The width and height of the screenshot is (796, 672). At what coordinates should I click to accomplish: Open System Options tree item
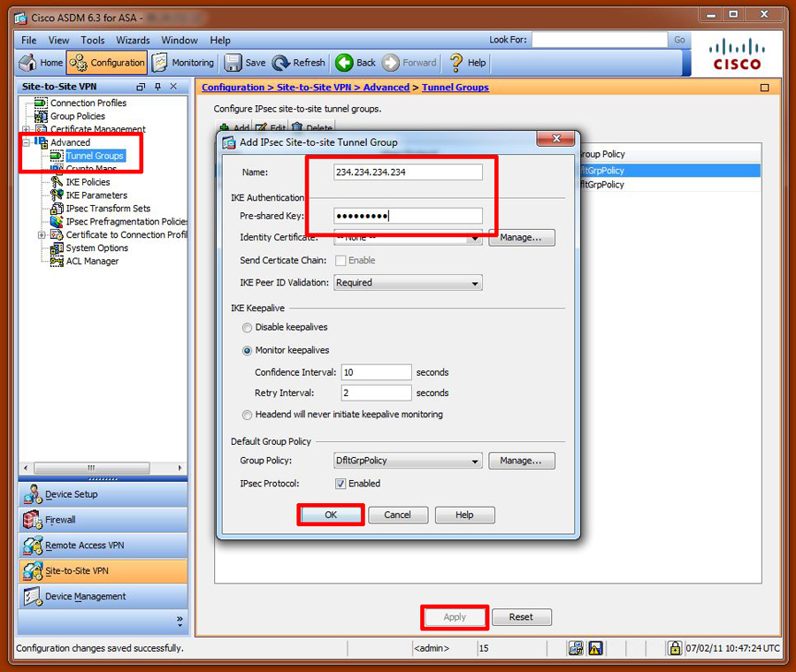tap(96, 248)
